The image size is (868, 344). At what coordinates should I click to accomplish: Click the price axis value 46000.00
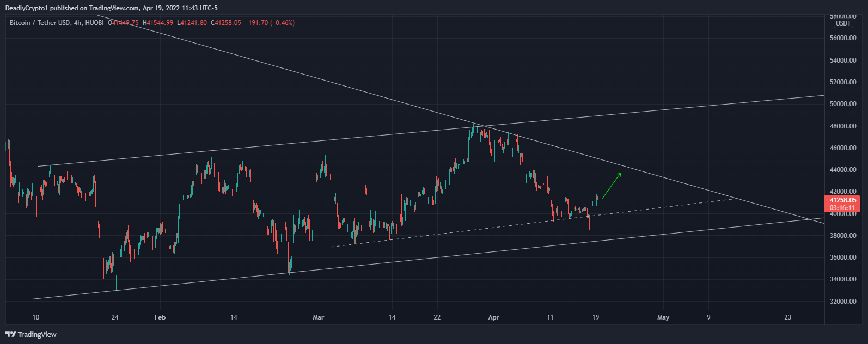pyautogui.click(x=843, y=148)
